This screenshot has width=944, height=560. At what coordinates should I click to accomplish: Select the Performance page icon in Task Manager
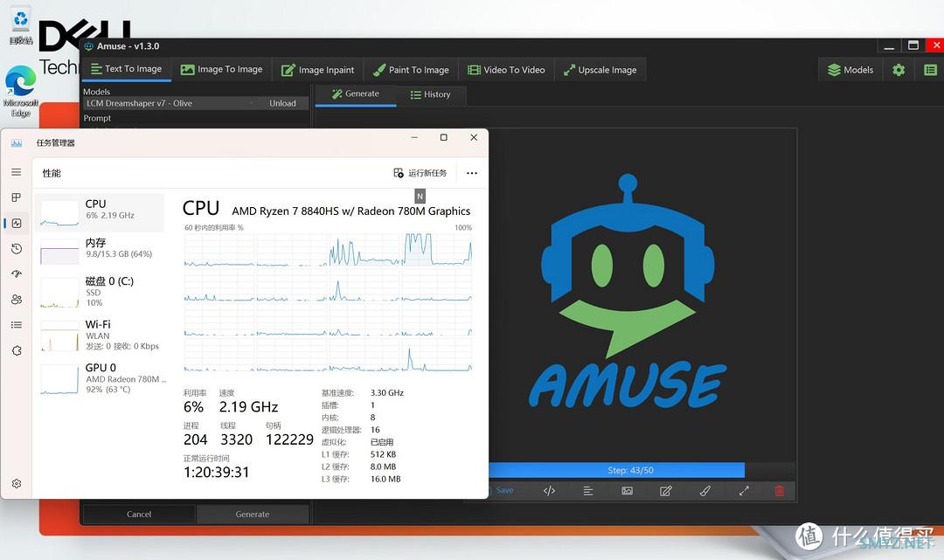pos(17,223)
